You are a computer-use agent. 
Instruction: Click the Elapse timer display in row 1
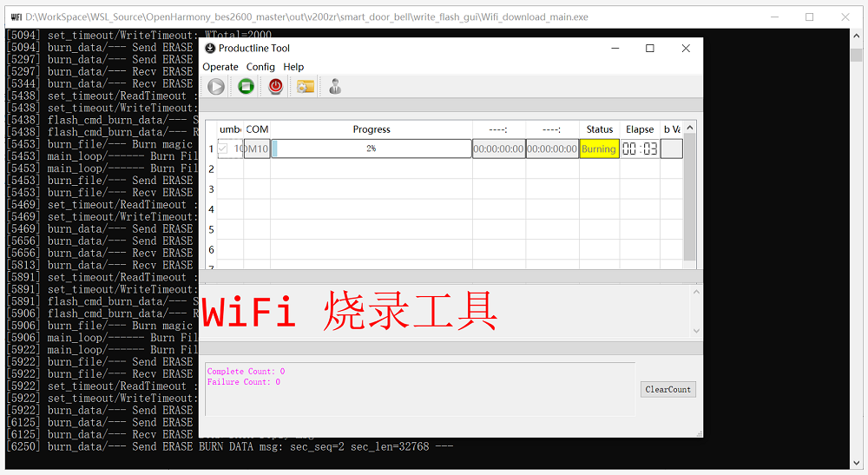point(640,149)
